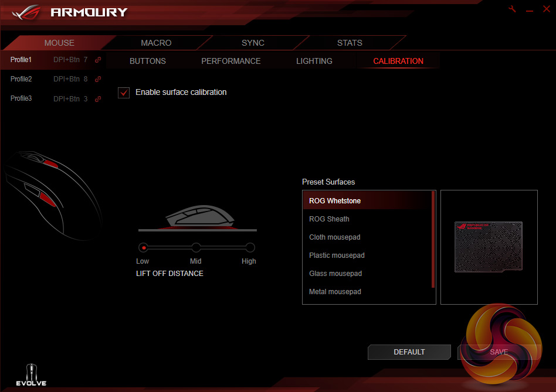Switch to the MOUSE tab
This screenshot has height=392, width=556.
click(x=59, y=43)
